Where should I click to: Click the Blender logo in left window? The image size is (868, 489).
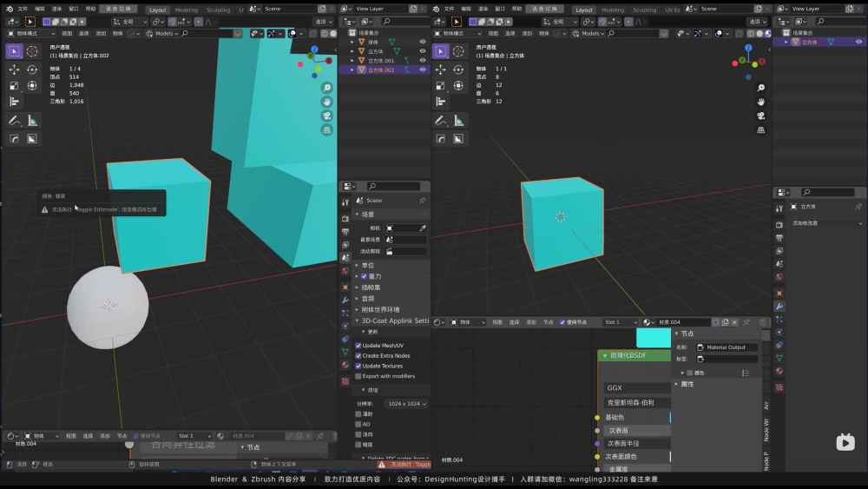pyautogui.click(x=9, y=9)
